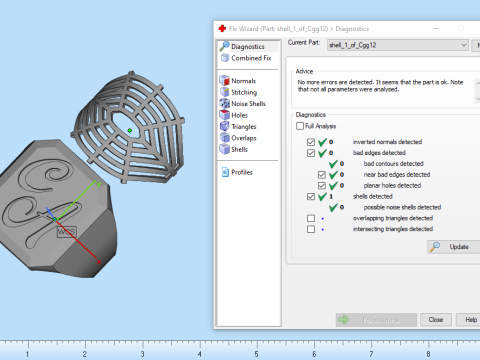This screenshot has height=360, width=480.
Task: Click the greyed Follow Advice button
Action: tap(376, 320)
